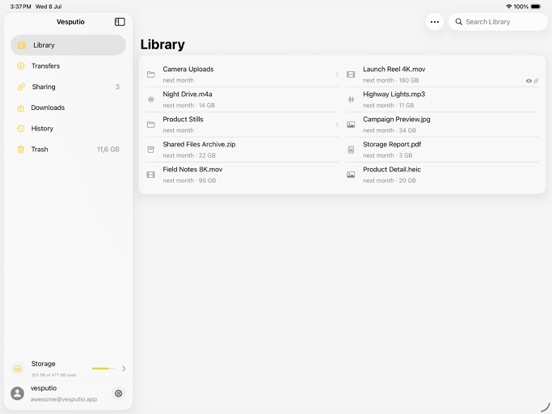Open the Storage usage row

pyautogui.click(x=68, y=369)
